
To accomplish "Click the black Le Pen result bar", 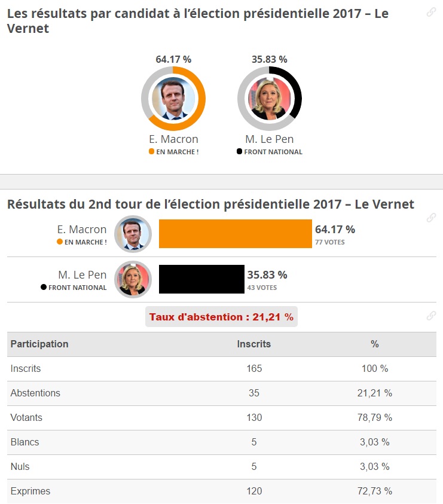I will point(201,279).
